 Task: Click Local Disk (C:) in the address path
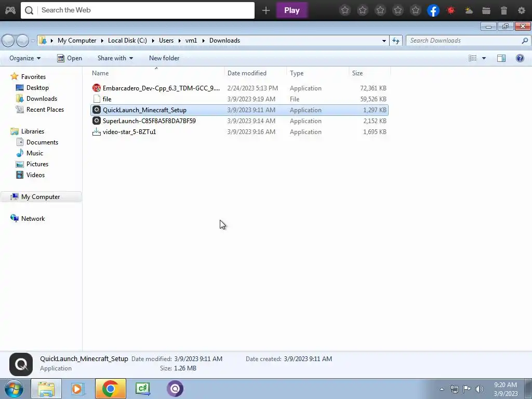click(x=127, y=41)
